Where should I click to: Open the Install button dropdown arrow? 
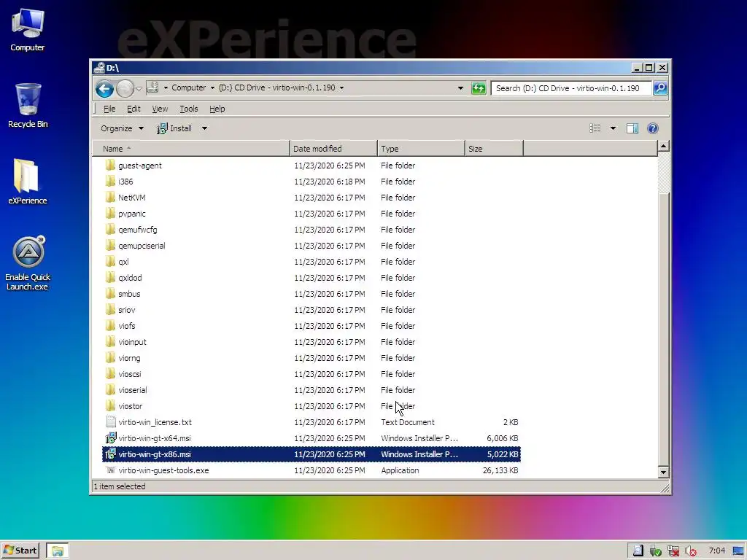pos(204,128)
